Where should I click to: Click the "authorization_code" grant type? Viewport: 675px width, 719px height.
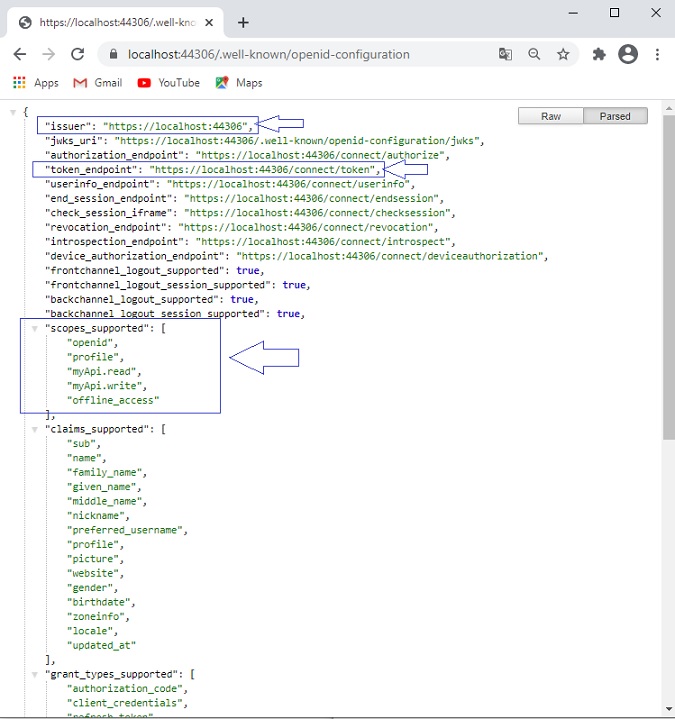coord(125,689)
